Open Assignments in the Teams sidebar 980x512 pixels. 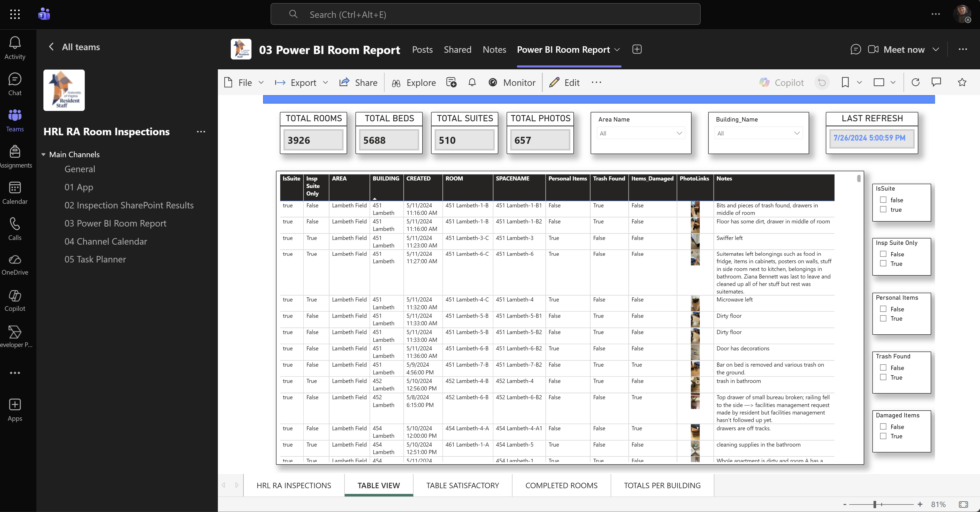(x=15, y=157)
